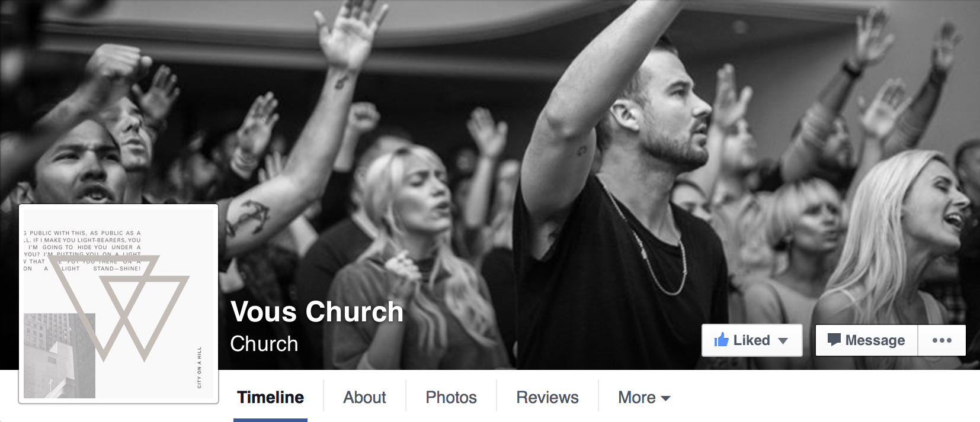Image resolution: width=980 pixels, height=422 pixels.
Task: Click the speech bubble icon beside Message
Action: (x=834, y=340)
